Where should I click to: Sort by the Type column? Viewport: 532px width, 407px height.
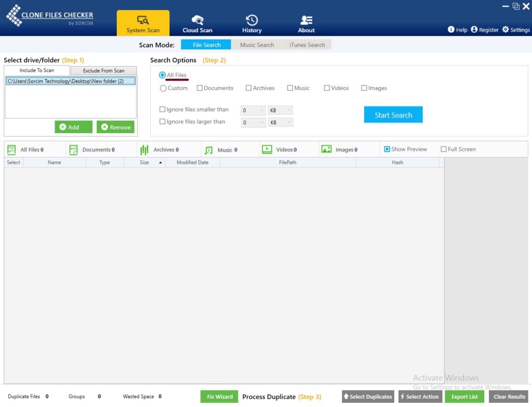[104, 162]
